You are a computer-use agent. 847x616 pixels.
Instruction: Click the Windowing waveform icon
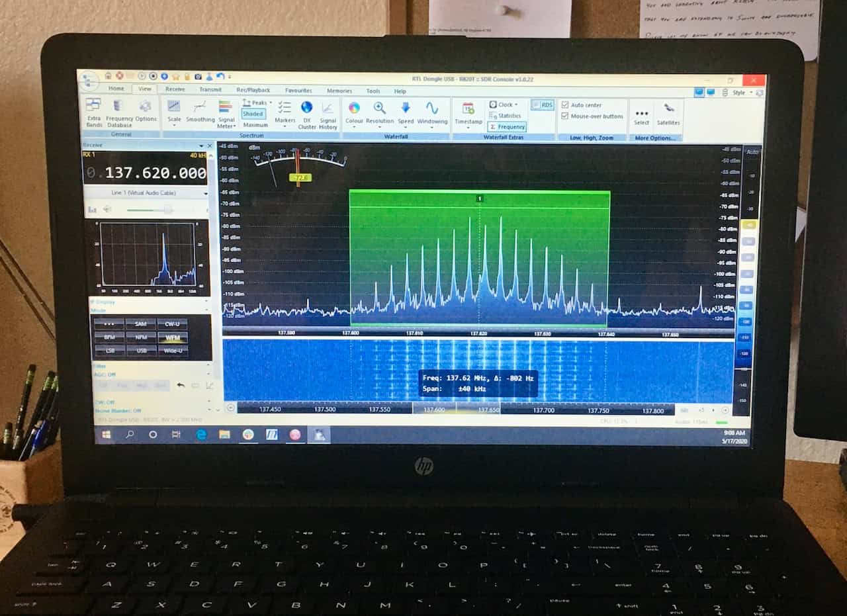pyautogui.click(x=432, y=113)
